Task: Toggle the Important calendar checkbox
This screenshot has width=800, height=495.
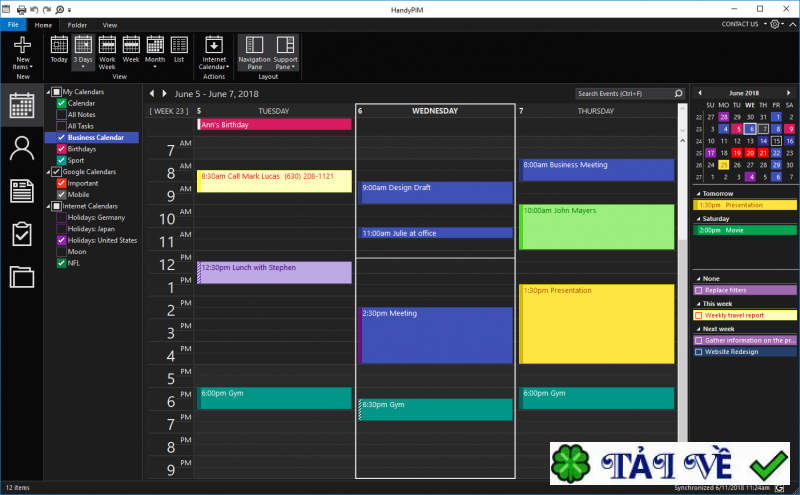Action: (x=61, y=183)
